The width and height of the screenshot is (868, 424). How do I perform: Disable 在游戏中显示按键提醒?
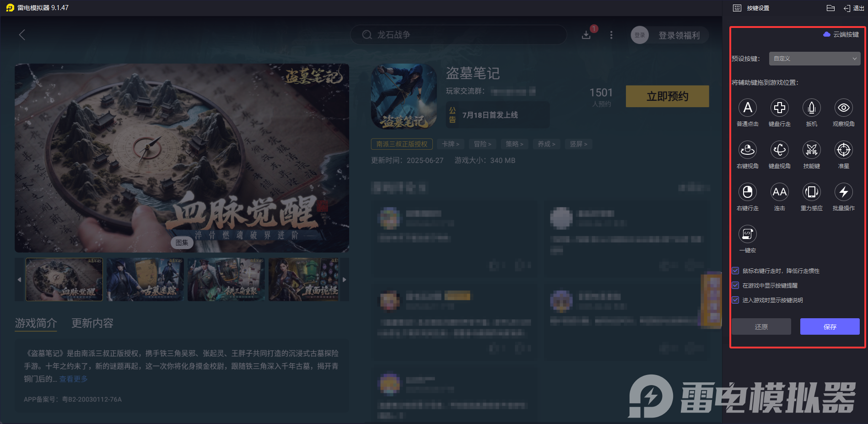735,285
